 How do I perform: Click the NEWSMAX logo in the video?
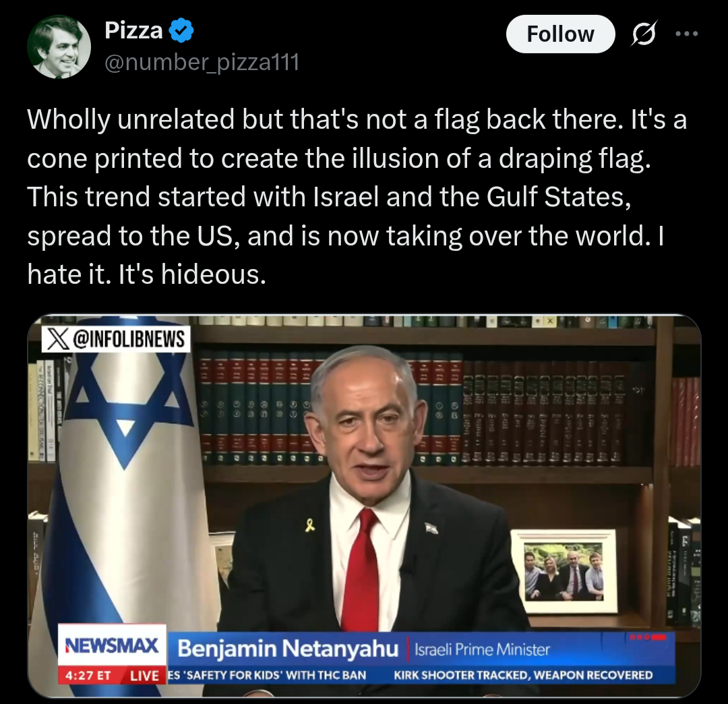[112, 645]
